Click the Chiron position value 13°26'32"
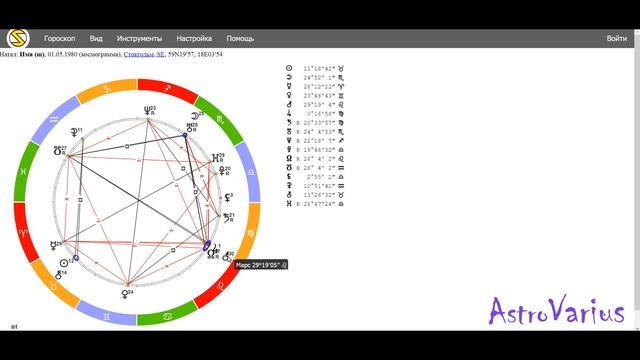The width and height of the screenshot is (640, 360). coord(319,195)
